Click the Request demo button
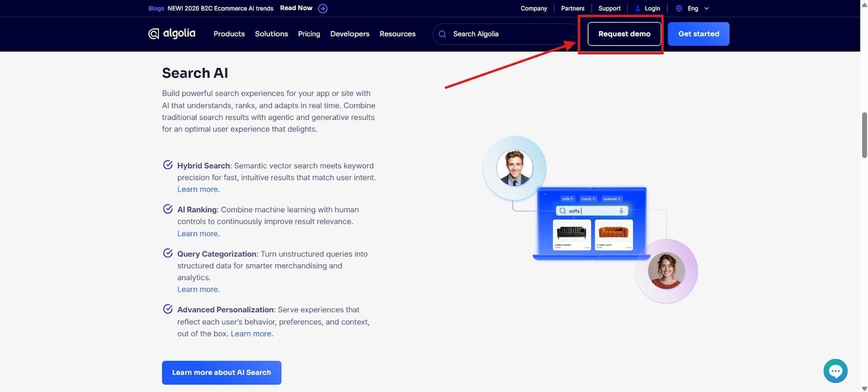868x392 pixels. [x=624, y=34]
